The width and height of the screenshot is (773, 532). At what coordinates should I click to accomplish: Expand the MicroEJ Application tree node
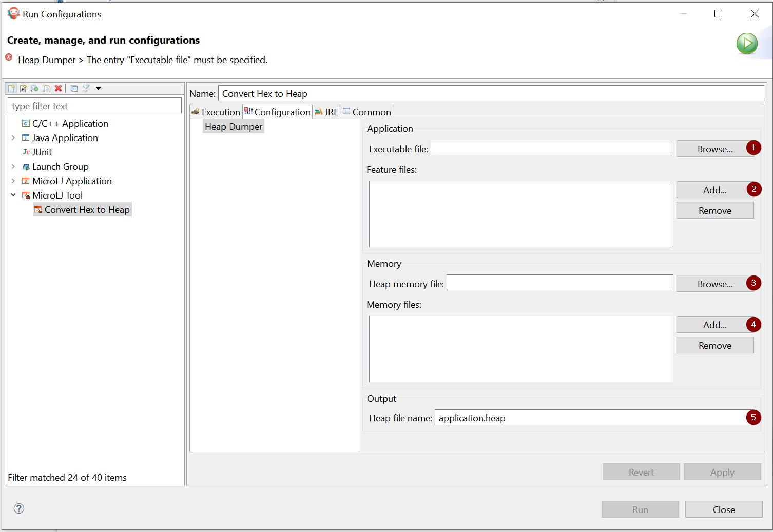click(13, 181)
